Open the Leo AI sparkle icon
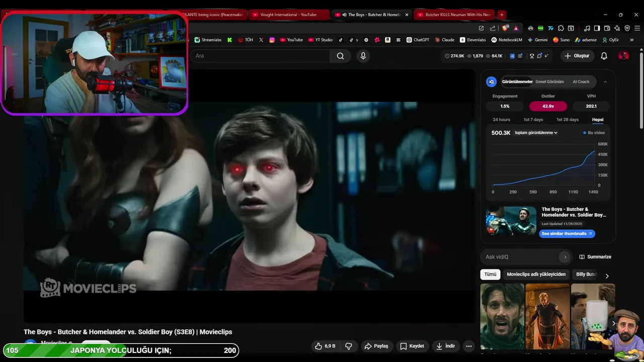This screenshot has height=362, width=644. click(x=617, y=28)
